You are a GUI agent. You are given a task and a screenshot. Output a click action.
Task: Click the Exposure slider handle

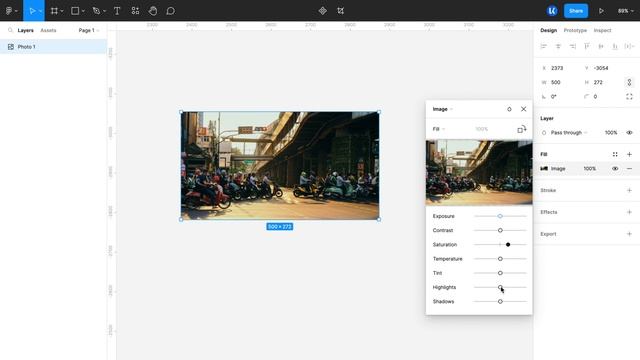click(500, 216)
